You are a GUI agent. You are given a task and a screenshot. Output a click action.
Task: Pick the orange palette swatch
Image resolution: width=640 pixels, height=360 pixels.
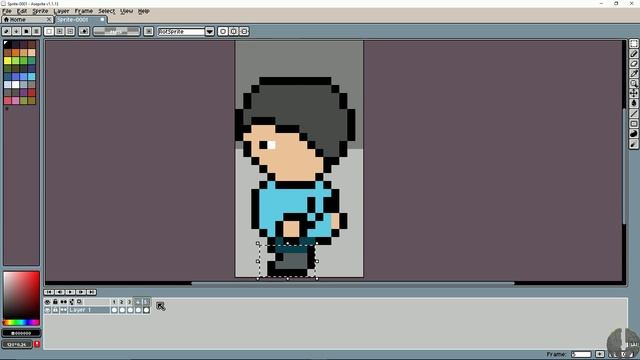point(16,53)
